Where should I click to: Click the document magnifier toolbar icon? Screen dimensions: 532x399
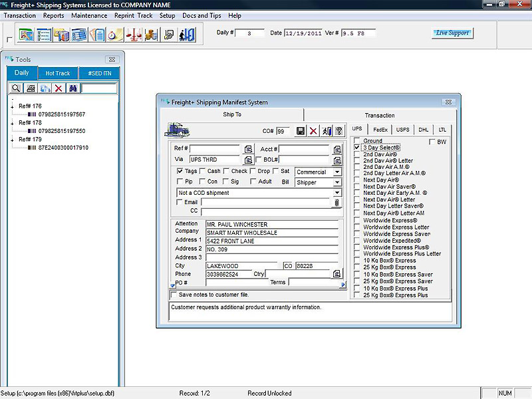tap(169, 35)
